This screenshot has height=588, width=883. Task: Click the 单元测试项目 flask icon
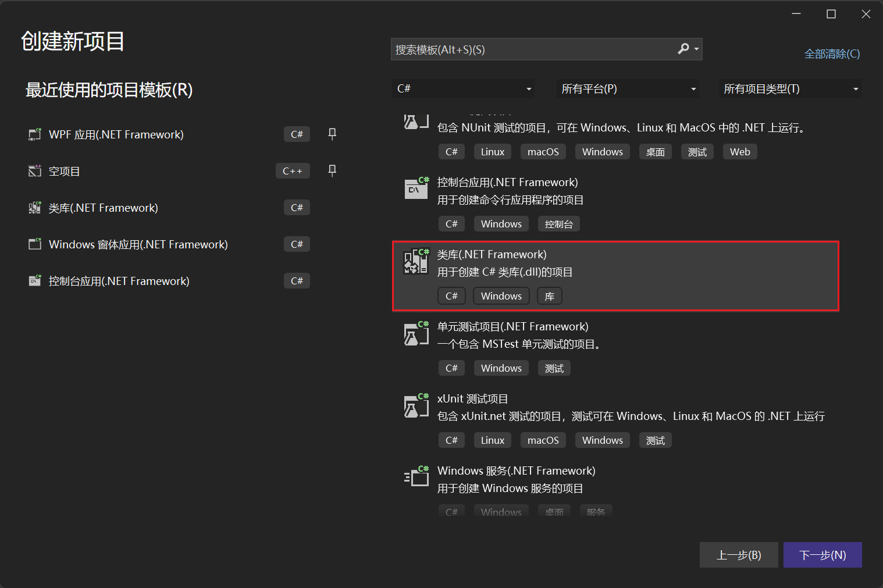coord(416,333)
